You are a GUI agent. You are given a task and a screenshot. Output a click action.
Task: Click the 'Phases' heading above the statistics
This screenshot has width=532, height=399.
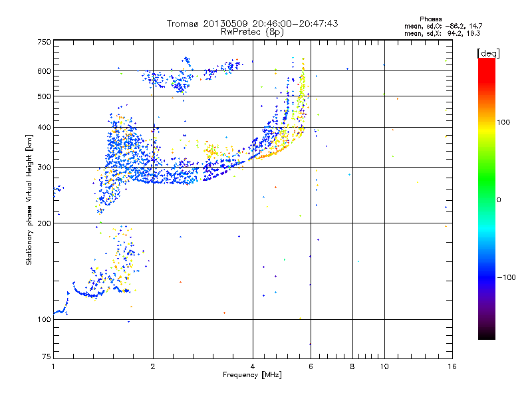tap(430, 19)
